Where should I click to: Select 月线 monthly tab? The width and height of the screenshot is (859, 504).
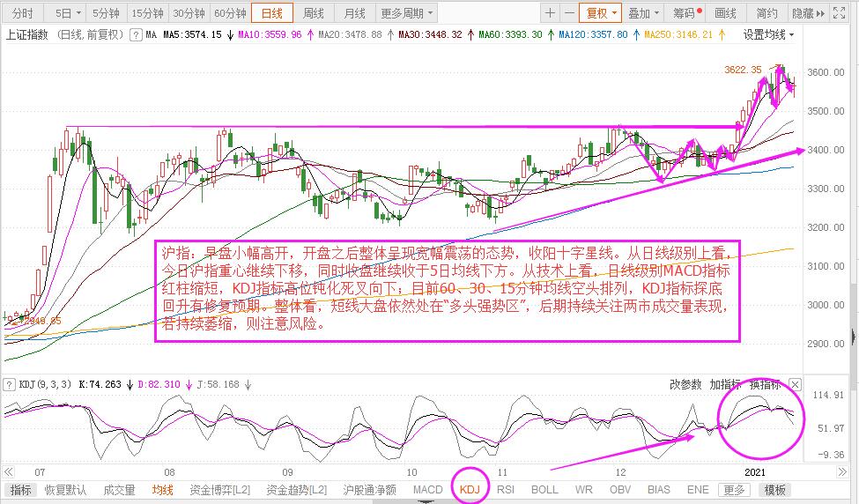(x=355, y=13)
